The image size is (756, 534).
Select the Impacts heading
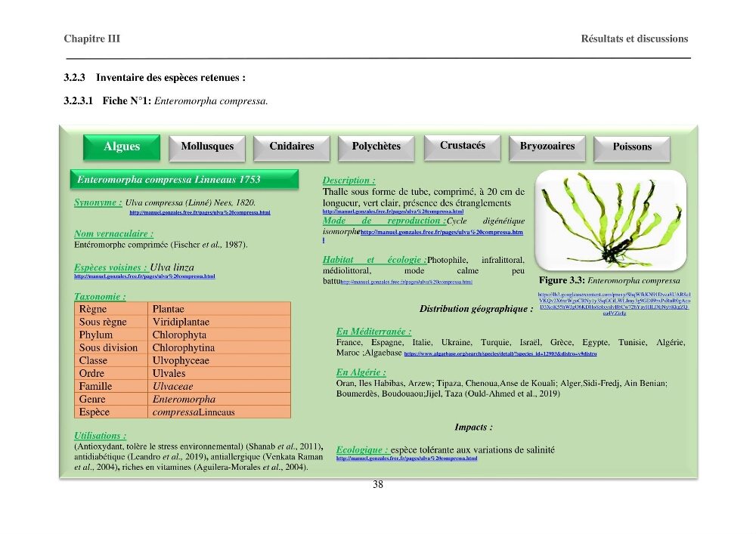473,427
